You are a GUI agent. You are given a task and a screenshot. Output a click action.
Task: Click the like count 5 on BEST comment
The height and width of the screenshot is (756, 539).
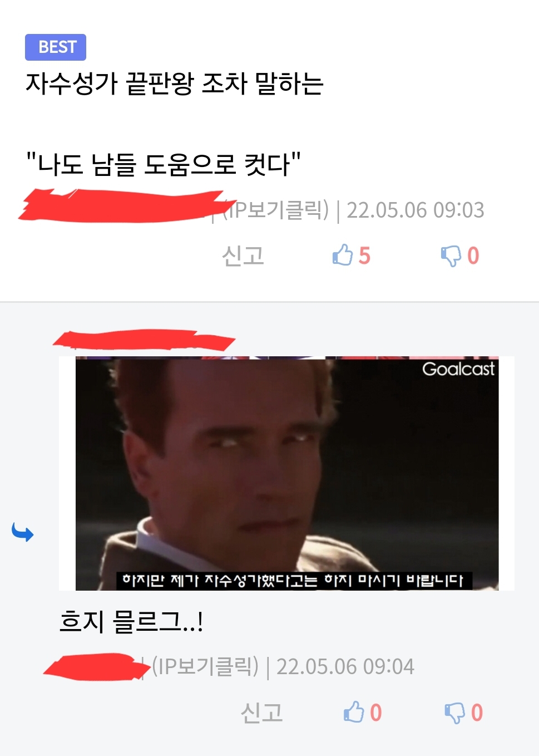tap(364, 256)
